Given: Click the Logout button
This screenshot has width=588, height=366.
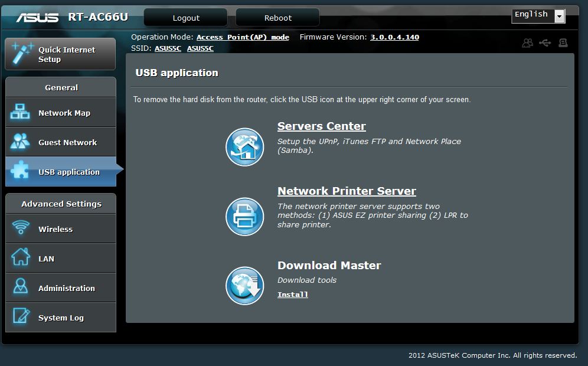Looking at the screenshot, I should 185,18.
